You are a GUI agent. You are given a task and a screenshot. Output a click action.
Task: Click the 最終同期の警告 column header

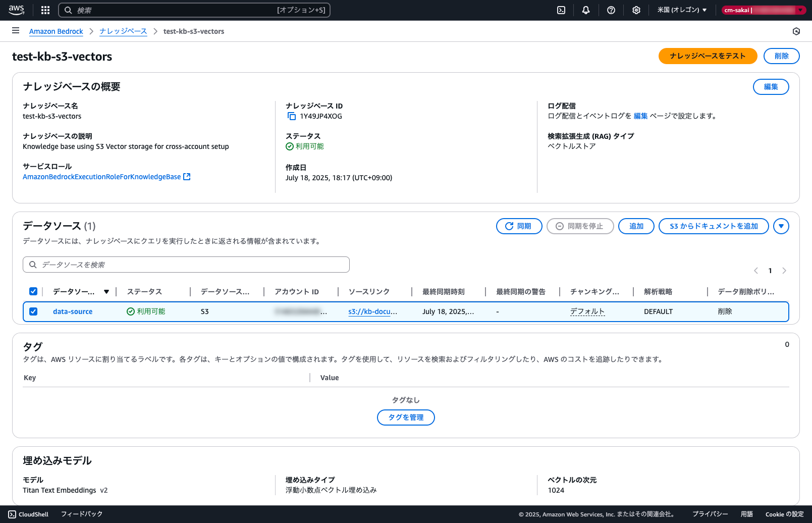coord(521,292)
